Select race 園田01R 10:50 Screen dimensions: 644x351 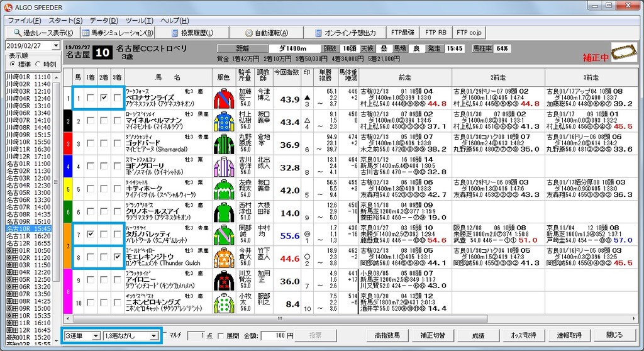(x=29, y=250)
